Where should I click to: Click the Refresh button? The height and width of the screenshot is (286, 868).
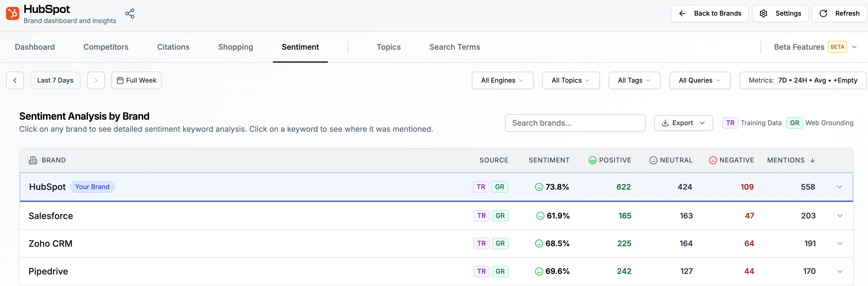coord(839,13)
